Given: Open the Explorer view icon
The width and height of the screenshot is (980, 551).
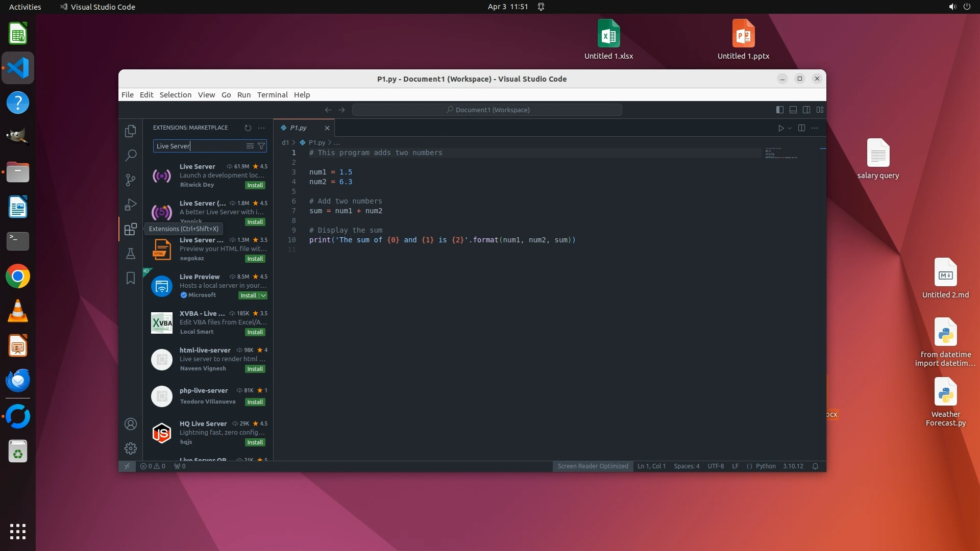Looking at the screenshot, I should [131, 131].
